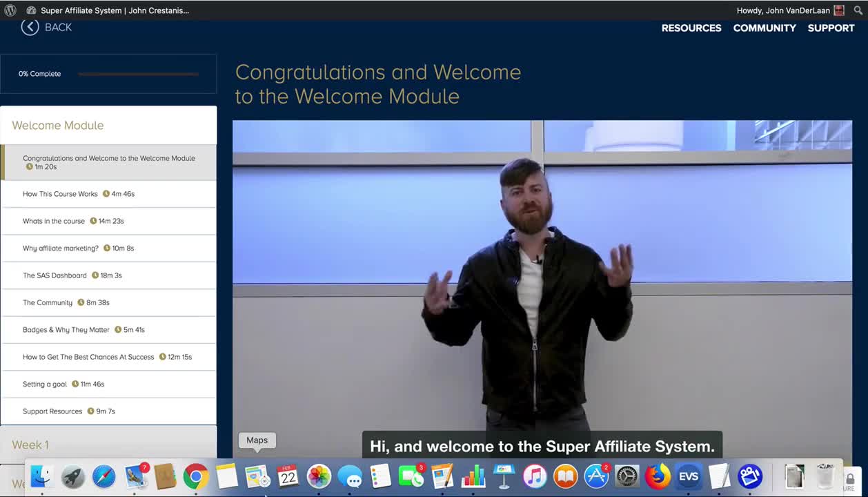Image resolution: width=868 pixels, height=497 pixels.
Task: Open Safari from the Dock
Action: [x=104, y=476]
